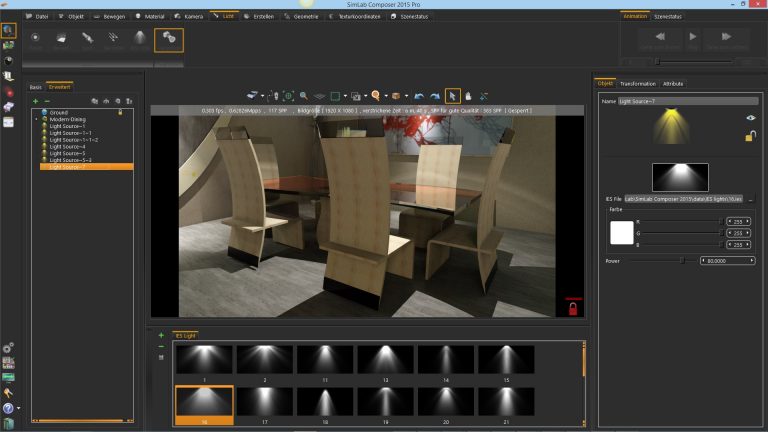This screenshot has width=768, height=432.
Task: Toggle light visibility eye icon
Action: tap(750, 118)
